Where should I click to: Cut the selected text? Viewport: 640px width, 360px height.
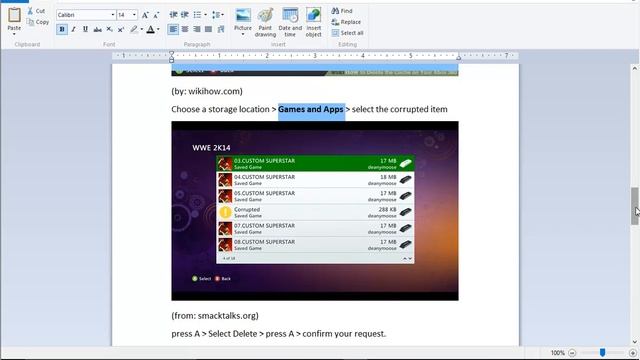tap(36, 11)
